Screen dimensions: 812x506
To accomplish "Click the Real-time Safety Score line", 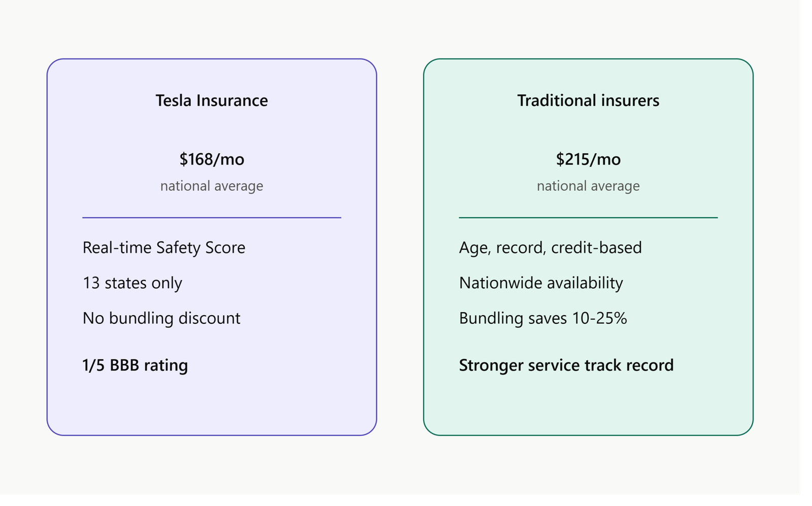I will click(x=164, y=248).
